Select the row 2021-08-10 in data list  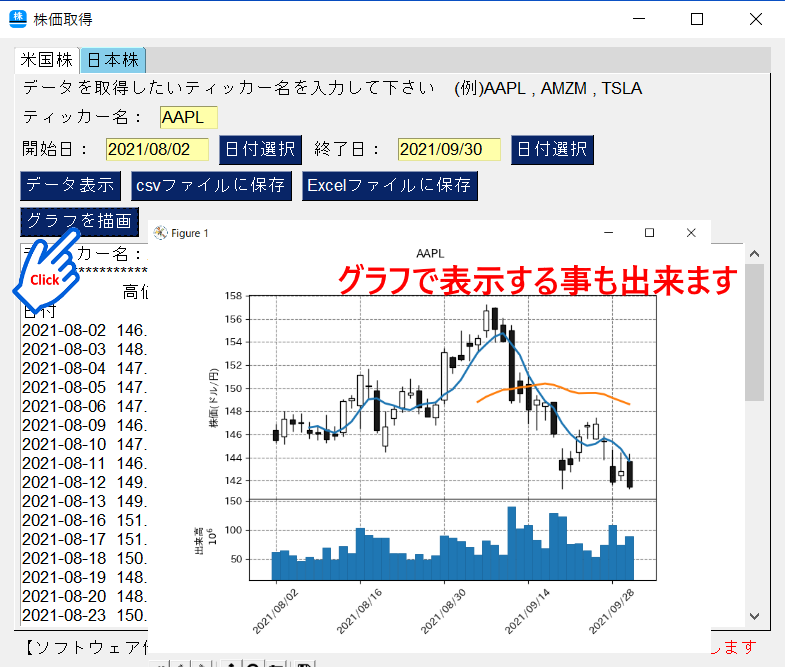pos(84,445)
